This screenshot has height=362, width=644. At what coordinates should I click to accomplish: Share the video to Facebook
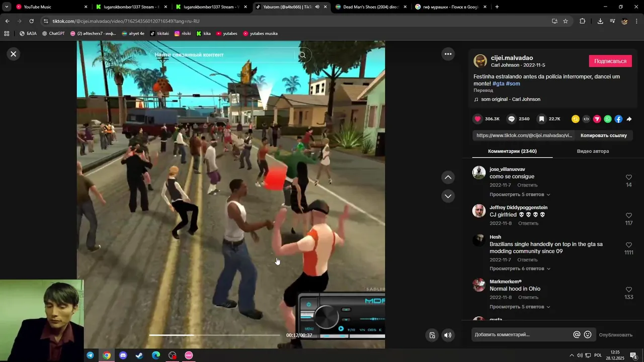[618, 119]
